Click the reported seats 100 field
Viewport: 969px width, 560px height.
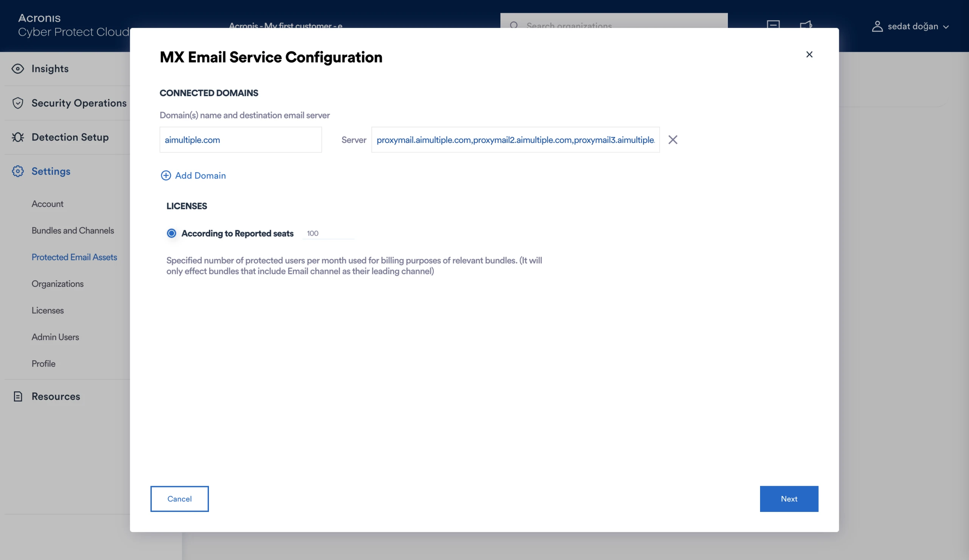(x=328, y=233)
